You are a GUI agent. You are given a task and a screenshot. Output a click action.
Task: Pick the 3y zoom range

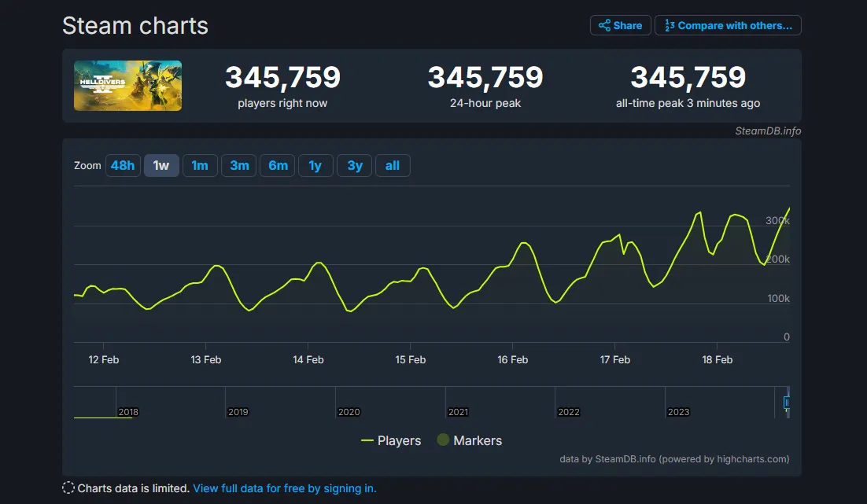[x=354, y=165]
